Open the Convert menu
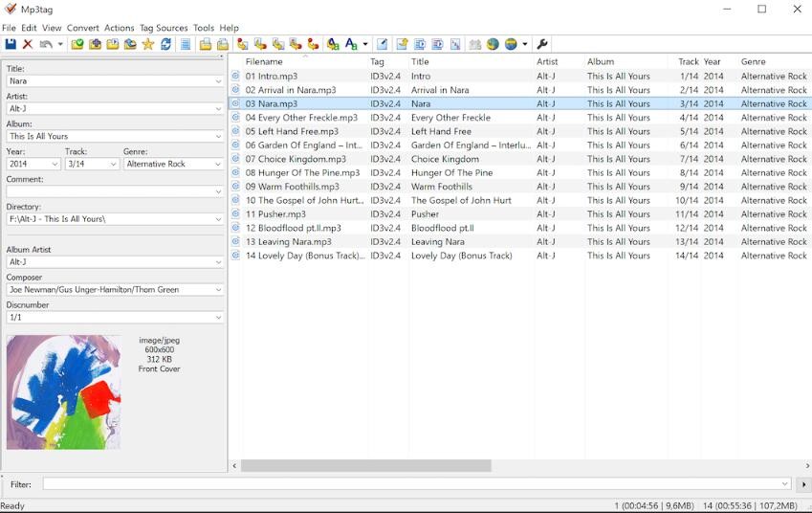This screenshot has width=812, height=513. tap(83, 28)
